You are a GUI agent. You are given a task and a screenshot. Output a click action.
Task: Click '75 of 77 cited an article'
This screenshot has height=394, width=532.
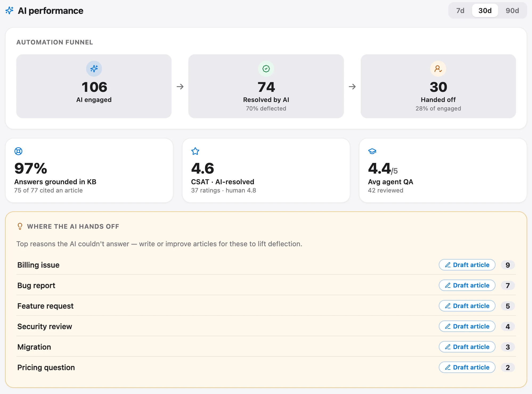[x=48, y=190]
